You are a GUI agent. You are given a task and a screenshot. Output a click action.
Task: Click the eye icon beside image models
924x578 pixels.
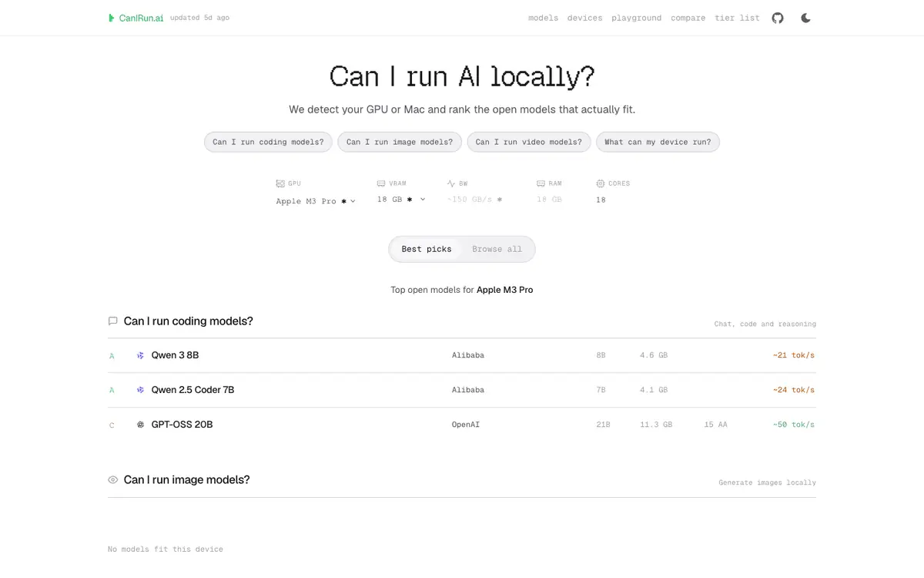pyautogui.click(x=113, y=479)
